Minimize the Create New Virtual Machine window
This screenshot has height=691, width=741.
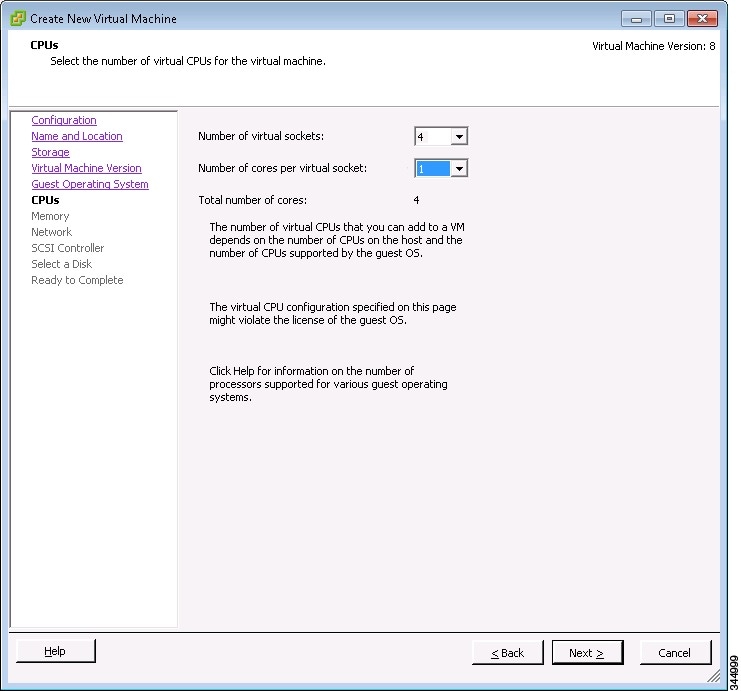(637, 19)
